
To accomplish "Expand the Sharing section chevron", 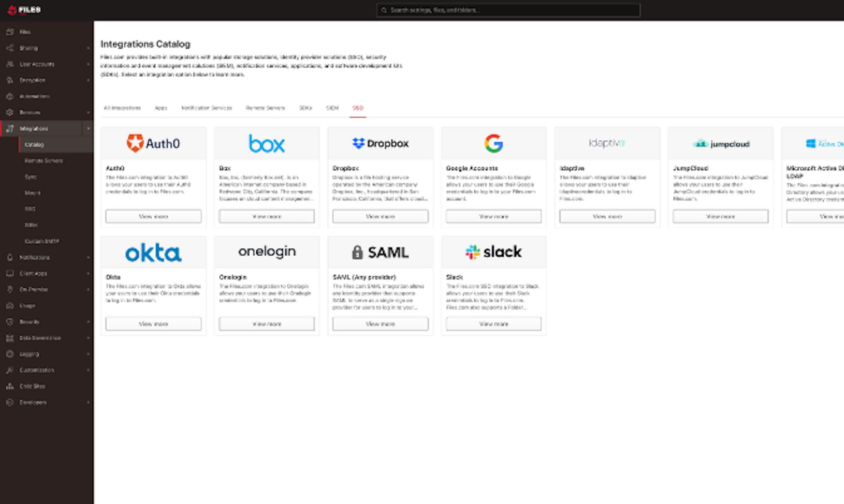I will pos(88,48).
